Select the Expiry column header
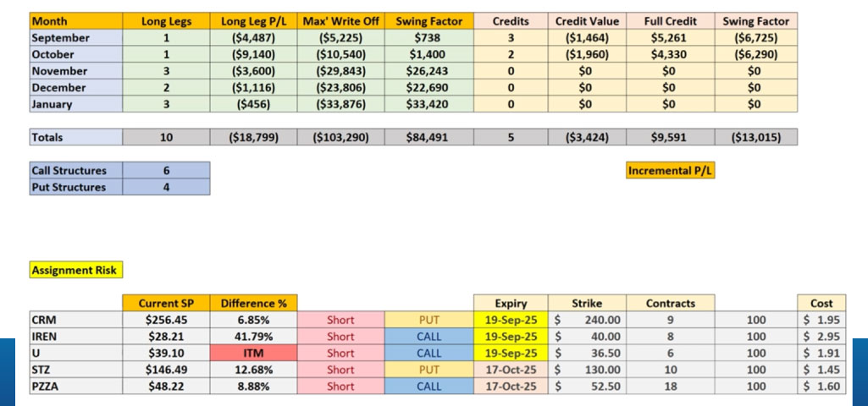This screenshot has width=868, height=406. click(511, 303)
